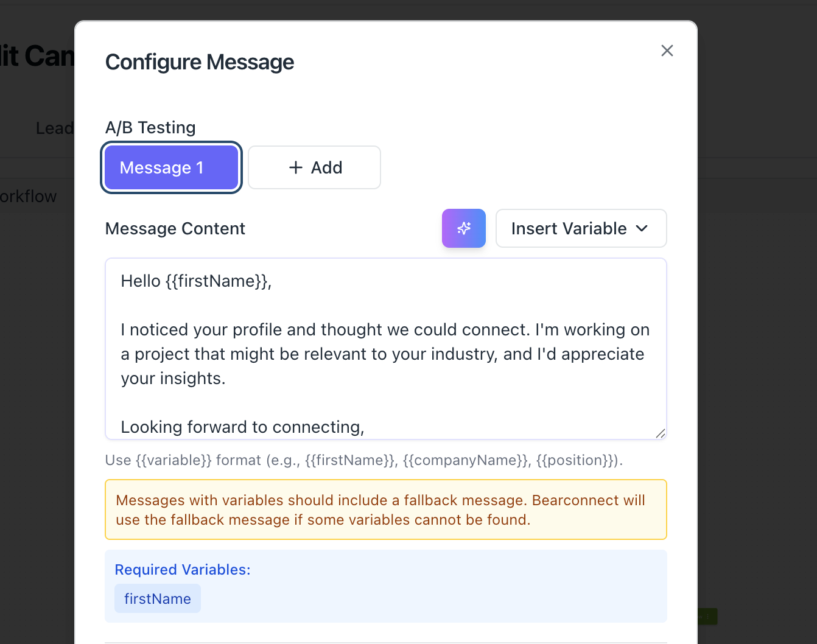Click the yellow fallback message warning banner
The image size is (817, 644).
click(x=386, y=509)
